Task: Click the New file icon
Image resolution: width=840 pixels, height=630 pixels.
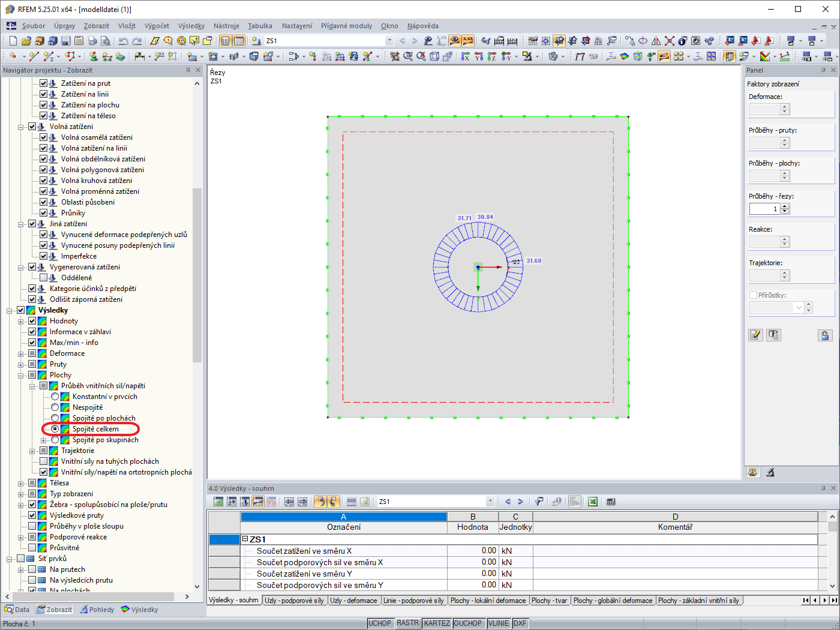Action: [13, 41]
